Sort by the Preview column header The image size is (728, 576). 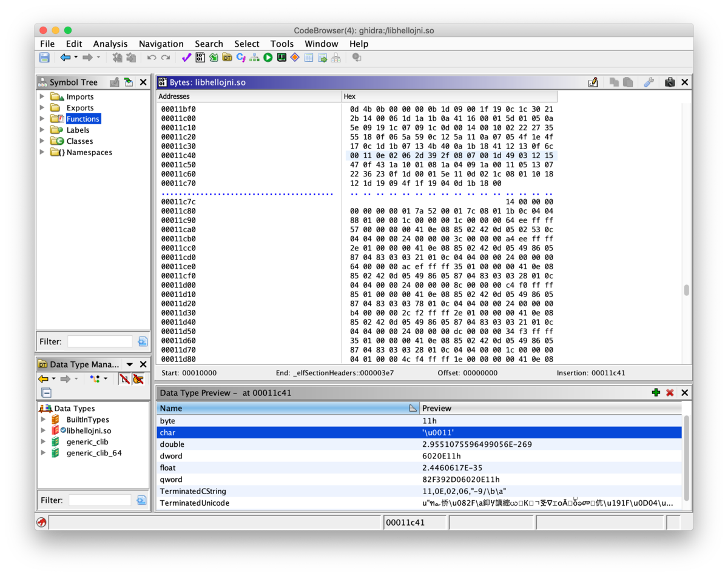point(550,408)
